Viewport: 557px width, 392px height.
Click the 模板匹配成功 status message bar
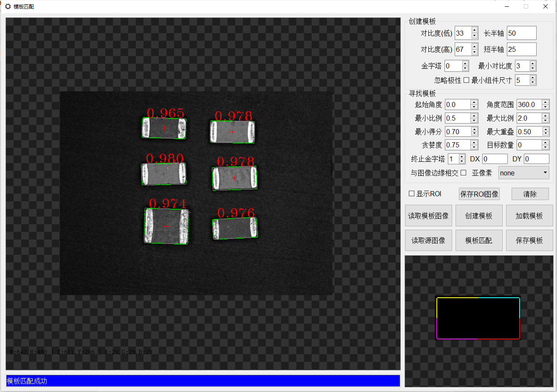coord(203,381)
